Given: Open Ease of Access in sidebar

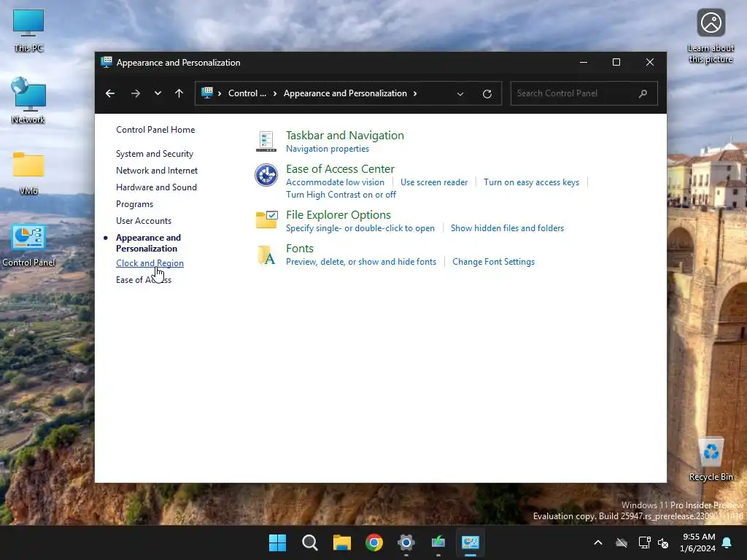Looking at the screenshot, I should pyautogui.click(x=144, y=279).
